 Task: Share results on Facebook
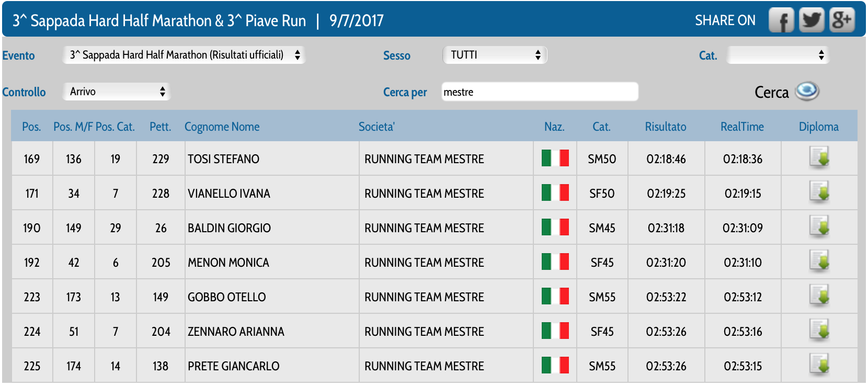click(x=781, y=21)
